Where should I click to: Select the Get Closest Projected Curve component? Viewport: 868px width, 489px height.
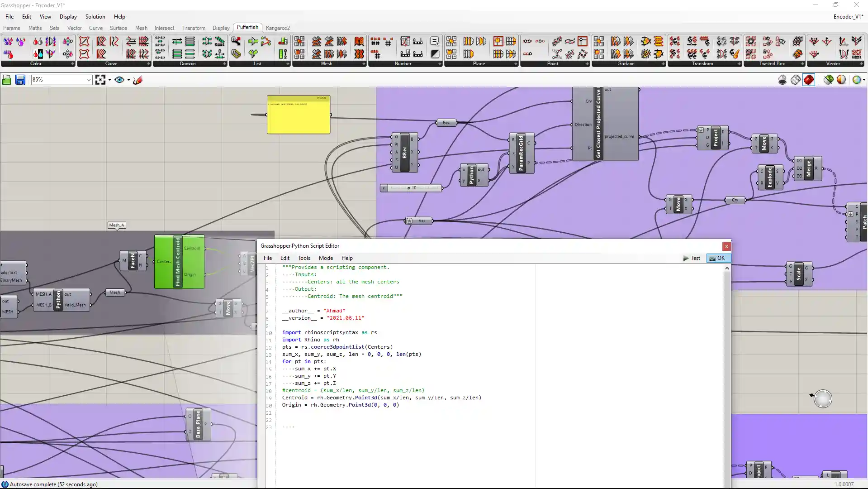pyautogui.click(x=598, y=123)
